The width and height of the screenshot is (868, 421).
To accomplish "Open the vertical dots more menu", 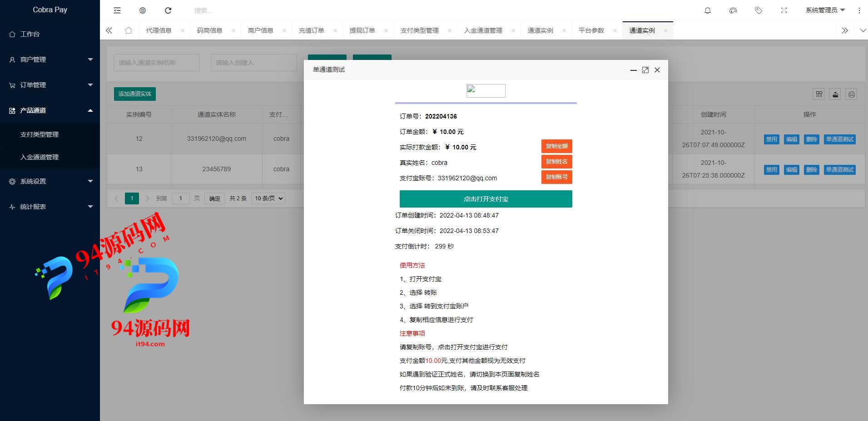I will [x=859, y=10].
